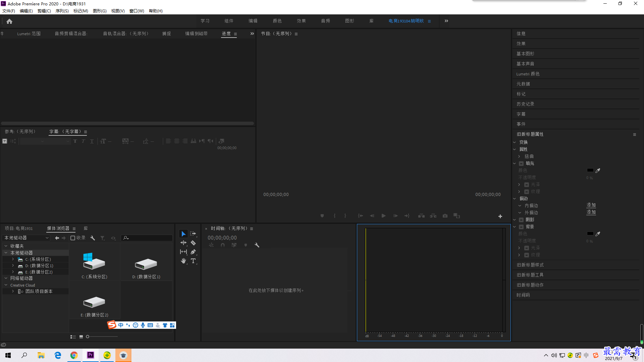Click the file type filter funnel icon
The width and height of the screenshot is (644, 362).
click(x=103, y=238)
